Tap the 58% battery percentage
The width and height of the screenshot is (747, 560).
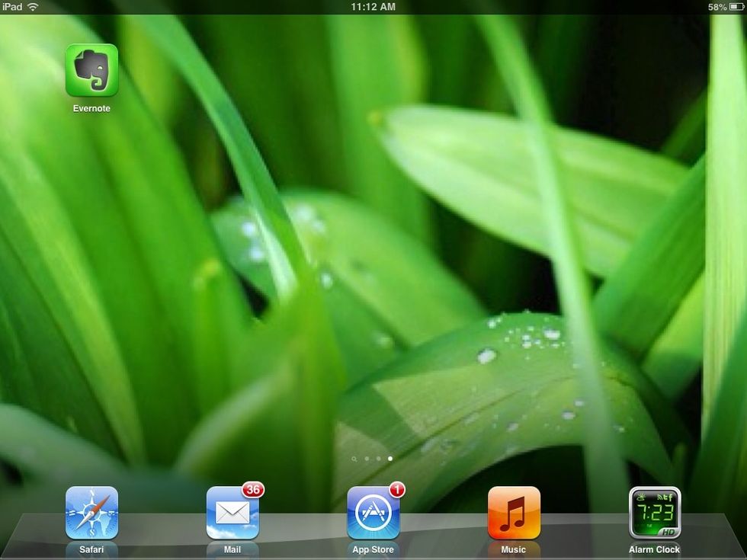point(717,7)
